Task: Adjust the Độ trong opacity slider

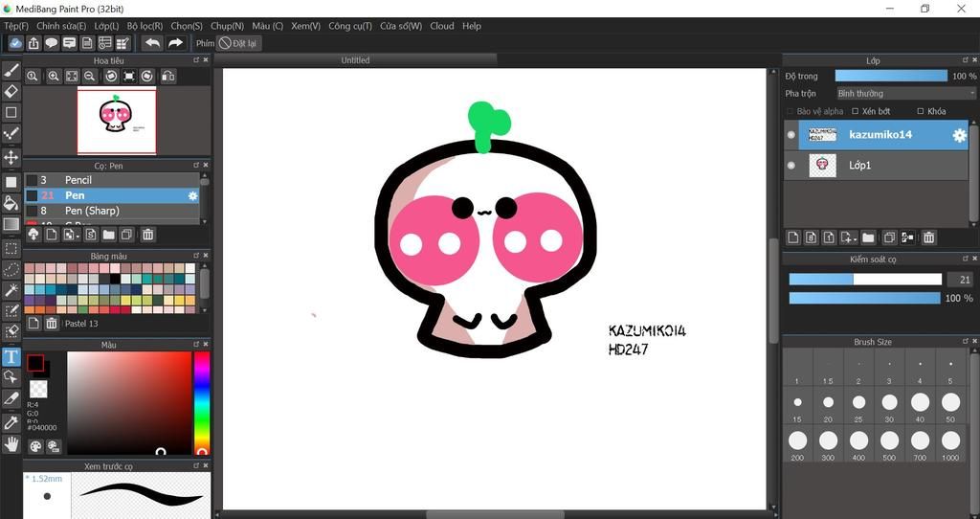Action: (x=891, y=76)
